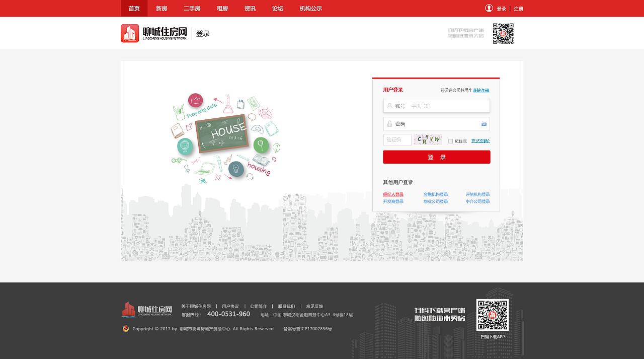Toggle the 记住我 remember me checkbox
The image size is (644, 359).
[x=450, y=141]
